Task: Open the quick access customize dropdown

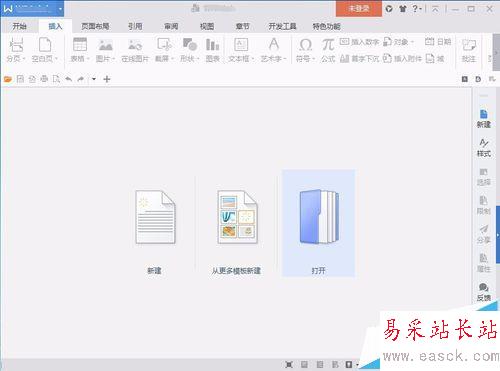Action: [x=94, y=79]
